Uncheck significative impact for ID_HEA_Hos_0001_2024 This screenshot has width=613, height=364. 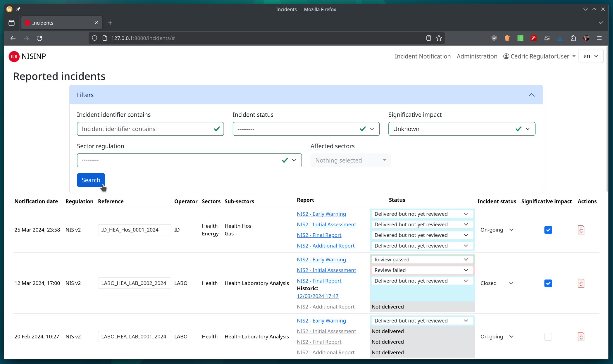[548, 230]
